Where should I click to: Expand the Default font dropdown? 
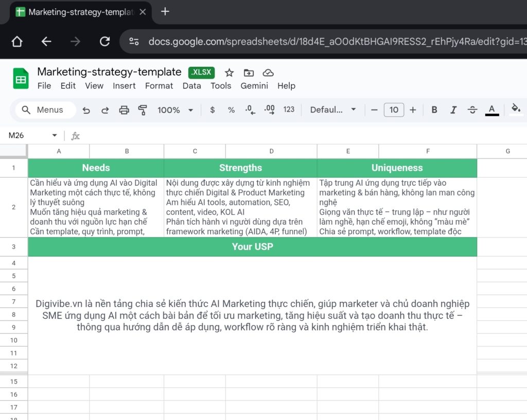[333, 109]
